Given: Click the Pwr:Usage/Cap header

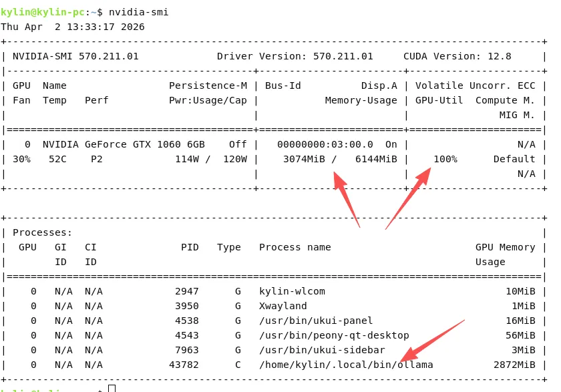Looking at the screenshot, I should (208, 100).
